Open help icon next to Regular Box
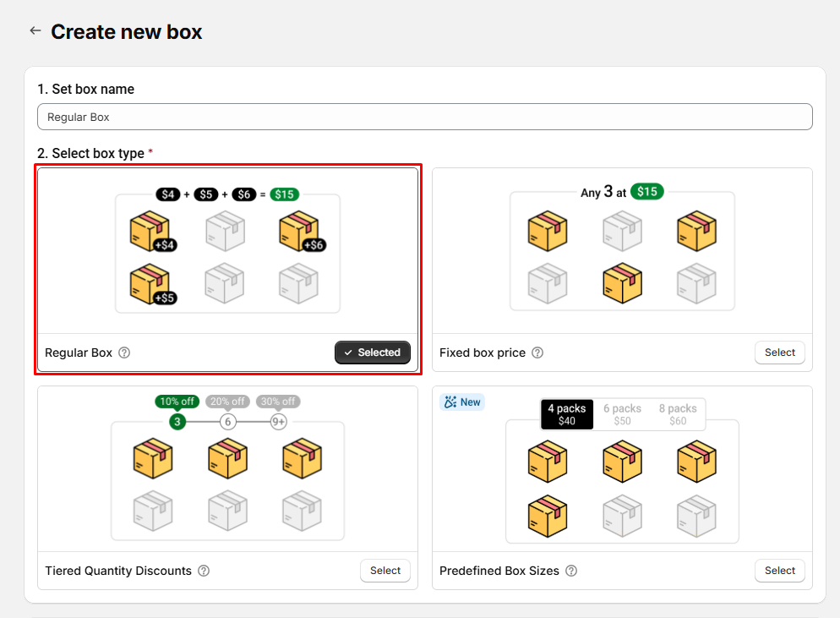 coord(124,353)
